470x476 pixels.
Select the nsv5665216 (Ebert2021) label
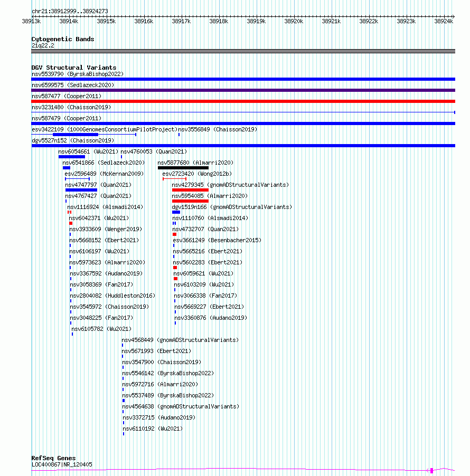(208, 251)
